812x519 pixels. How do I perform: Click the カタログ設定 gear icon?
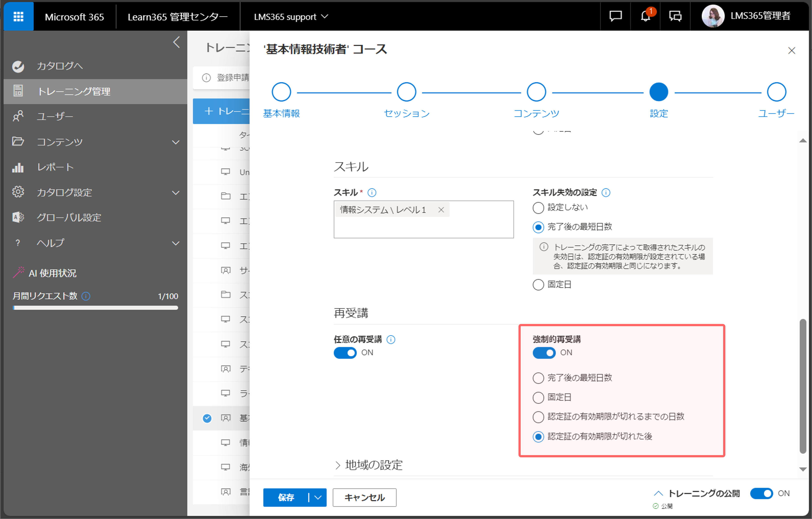coord(18,192)
